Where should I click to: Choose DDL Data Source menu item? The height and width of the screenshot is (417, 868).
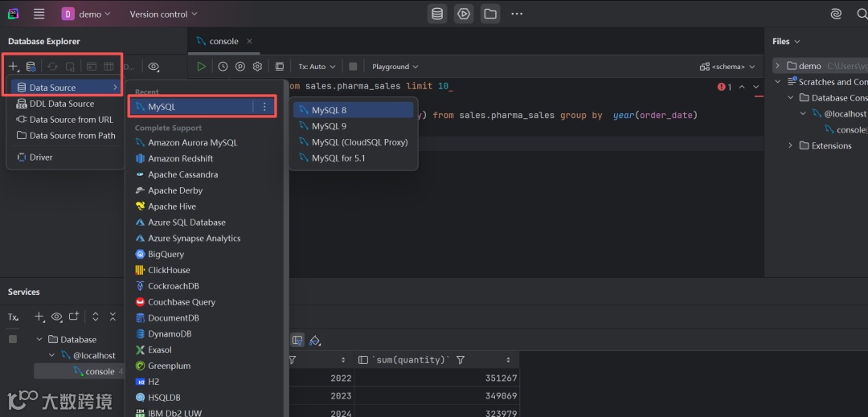[65, 104]
